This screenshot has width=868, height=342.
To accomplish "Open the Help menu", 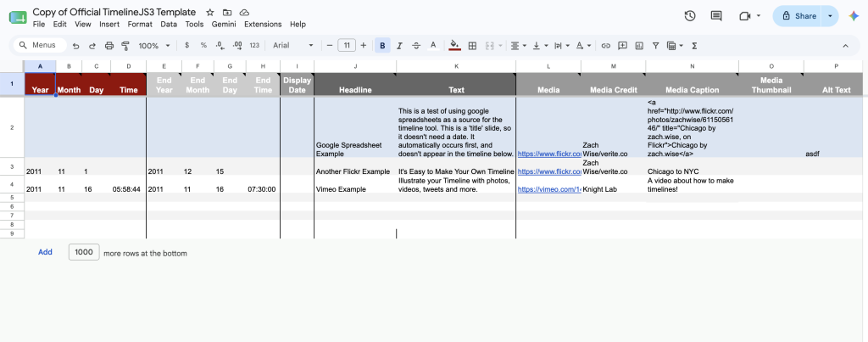I will (x=298, y=25).
